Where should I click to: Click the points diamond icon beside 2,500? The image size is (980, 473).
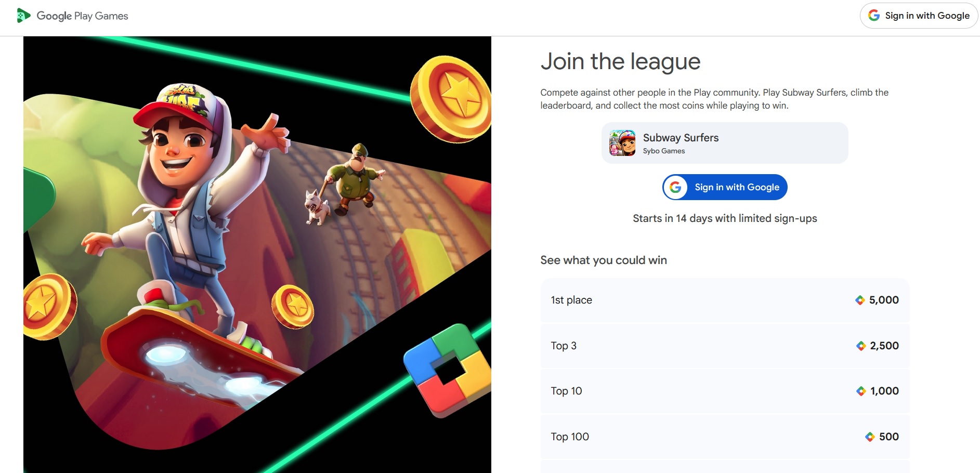coord(861,346)
